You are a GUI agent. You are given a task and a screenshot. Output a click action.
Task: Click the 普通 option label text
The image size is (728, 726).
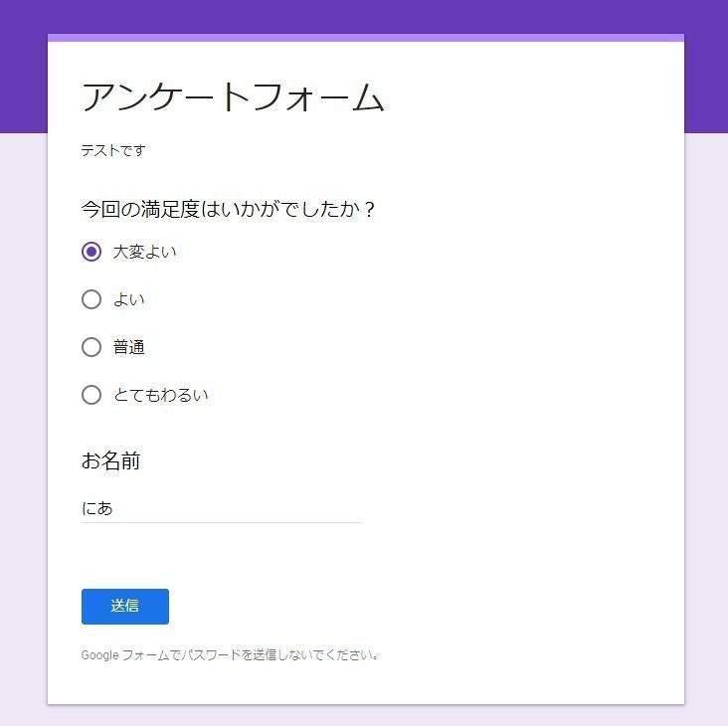129,347
